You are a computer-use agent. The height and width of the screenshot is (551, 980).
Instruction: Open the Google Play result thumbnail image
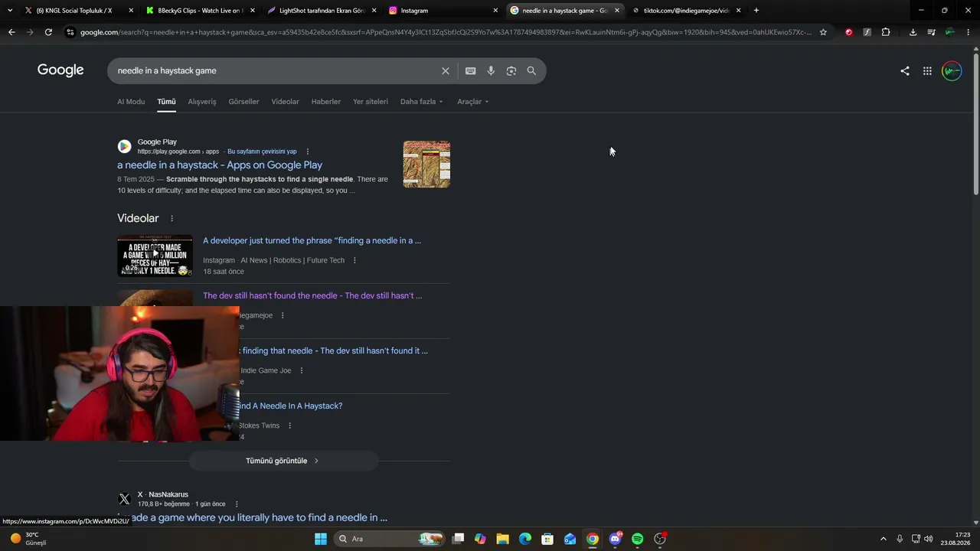click(426, 164)
